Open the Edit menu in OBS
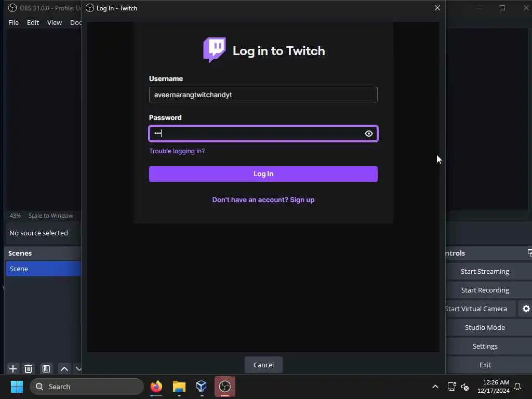 tap(33, 22)
